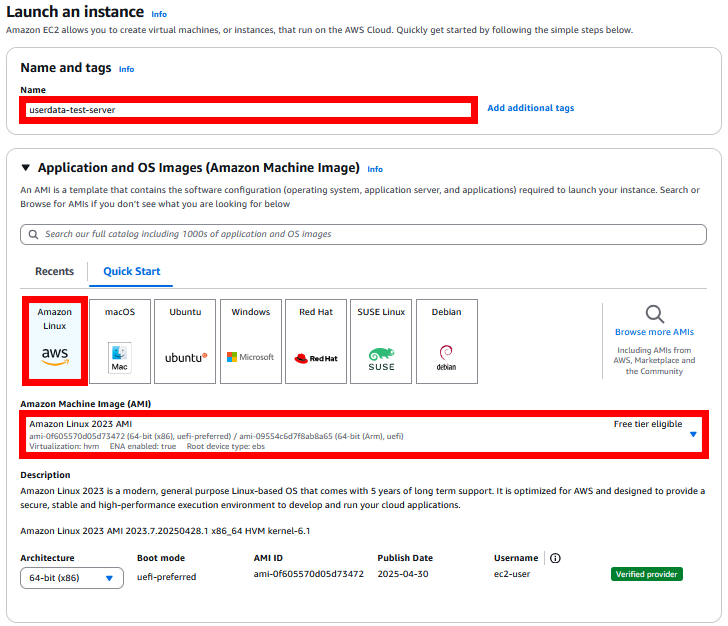Click the AMI version line 2023.7.20250428.1

165,531
